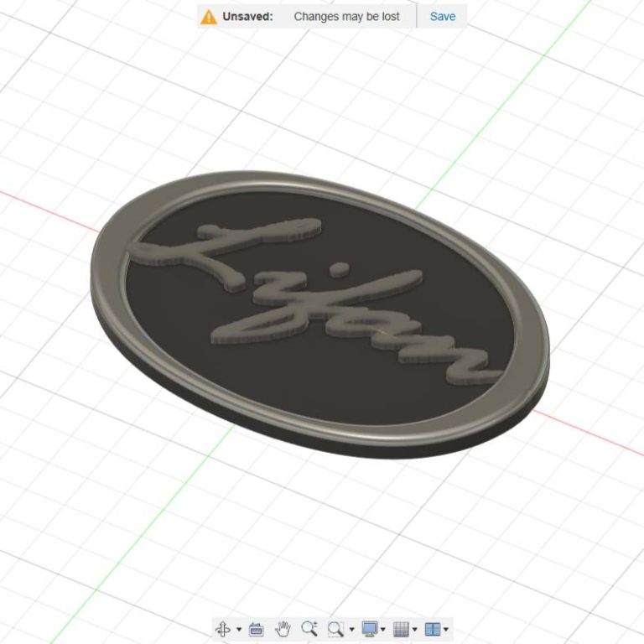Activate the Pan hand tool
This screenshot has width=644, height=644.
pos(283,628)
